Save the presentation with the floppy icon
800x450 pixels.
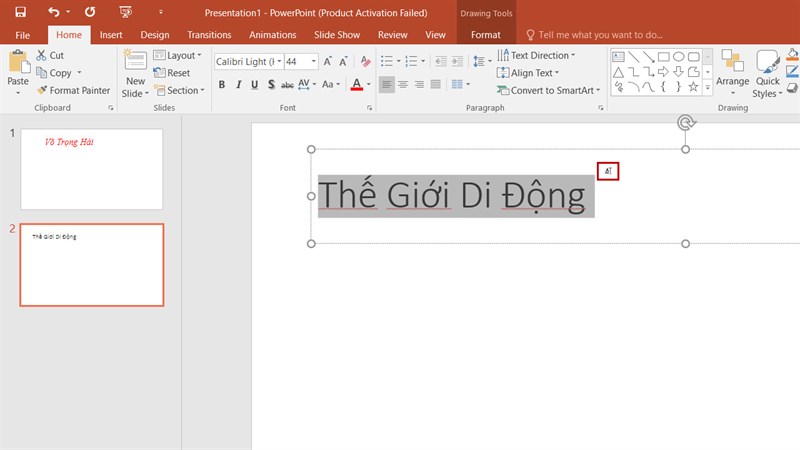pyautogui.click(x=20, y=12)
